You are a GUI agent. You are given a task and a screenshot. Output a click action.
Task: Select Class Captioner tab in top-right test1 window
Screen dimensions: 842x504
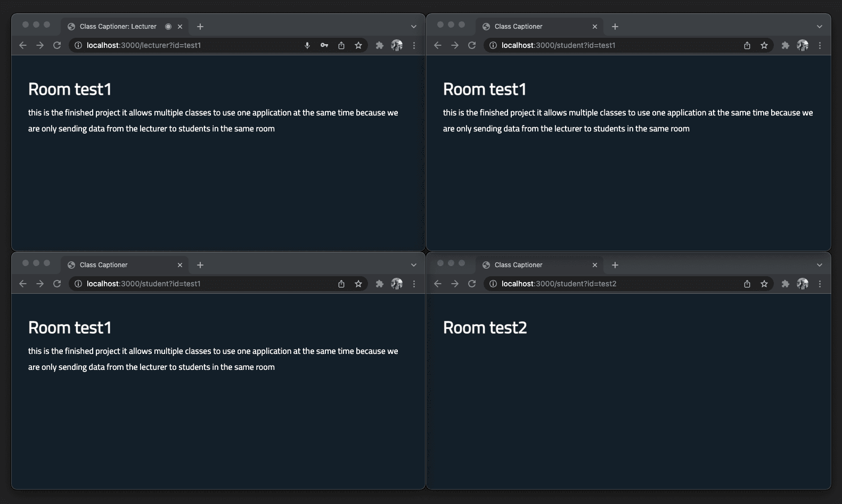(x=540, y=27)
